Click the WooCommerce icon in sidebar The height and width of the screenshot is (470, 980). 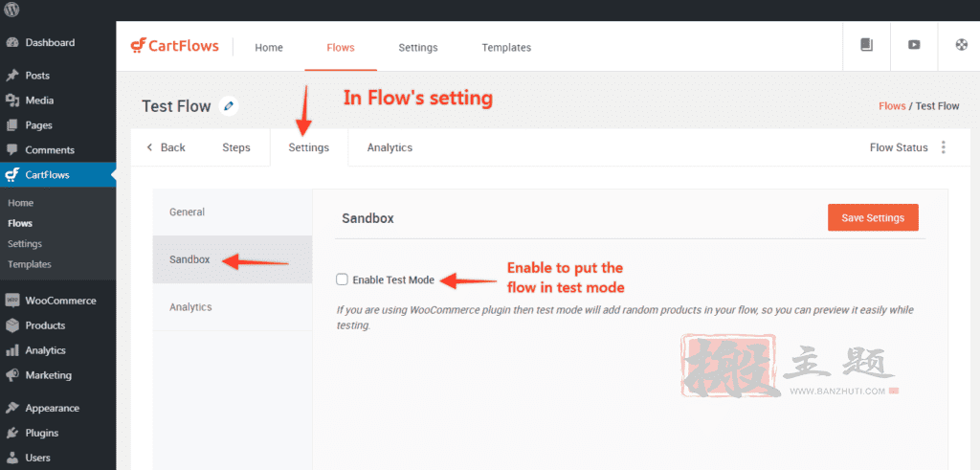[x=11, y=301]
